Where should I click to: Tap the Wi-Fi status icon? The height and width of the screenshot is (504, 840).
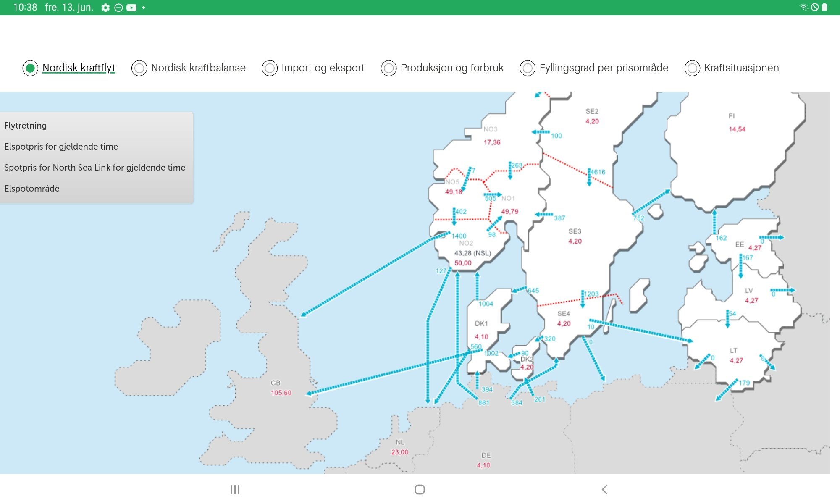pyautogui.click(x=804, y=7)
